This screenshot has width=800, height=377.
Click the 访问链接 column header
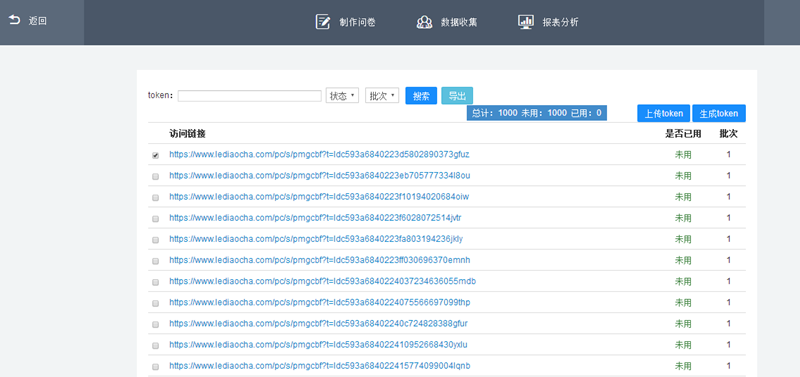point(187,134)
